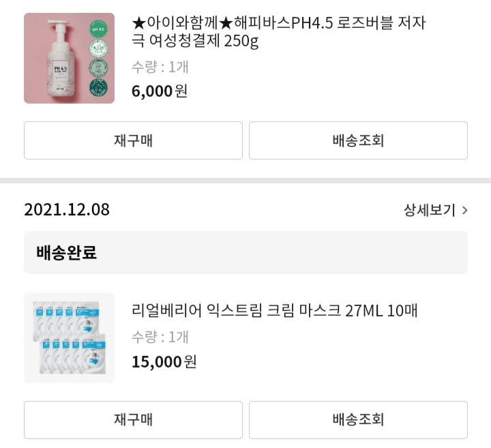Click the second green leaf badge on the thumbnail
The image size is (491, 448).
pyautogui.click(x=98, y=48)
